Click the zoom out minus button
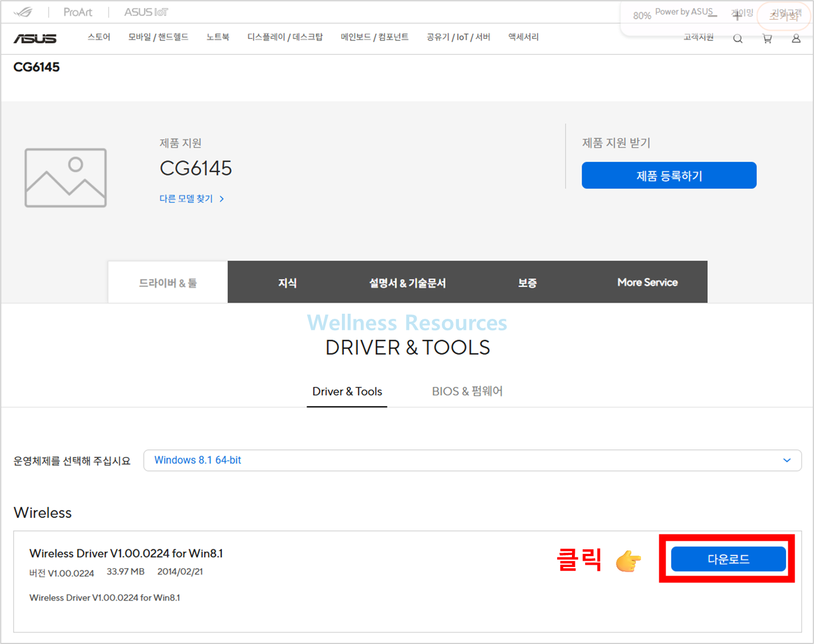This screenshot has height=644, width=814. [712, 15]
